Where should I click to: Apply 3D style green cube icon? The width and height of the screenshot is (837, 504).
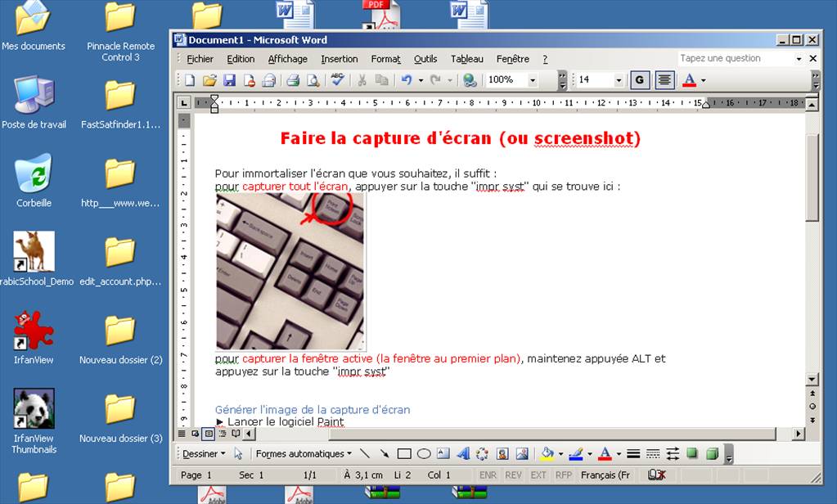click(712, 454)
